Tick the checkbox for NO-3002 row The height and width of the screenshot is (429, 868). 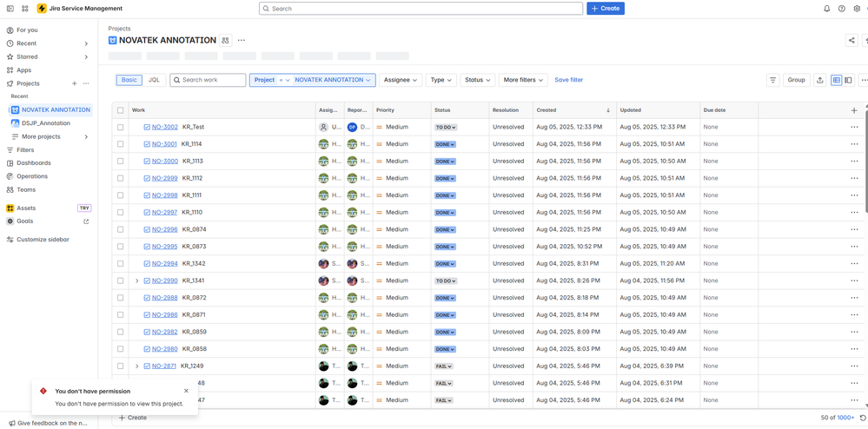click(x=120, y=127)
